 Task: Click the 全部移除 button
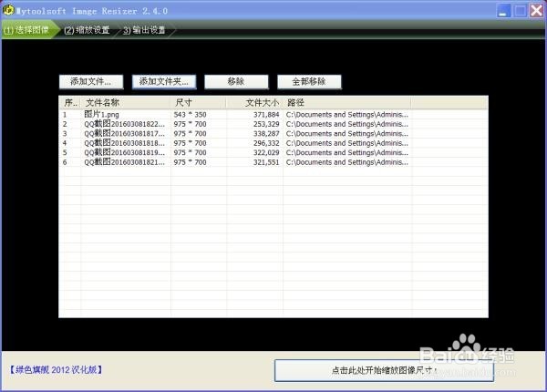(309, 82)
